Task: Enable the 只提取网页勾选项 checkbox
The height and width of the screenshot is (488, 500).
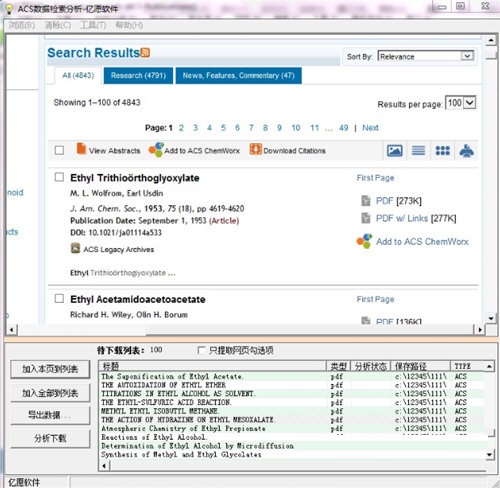Action: pos(201,350)
